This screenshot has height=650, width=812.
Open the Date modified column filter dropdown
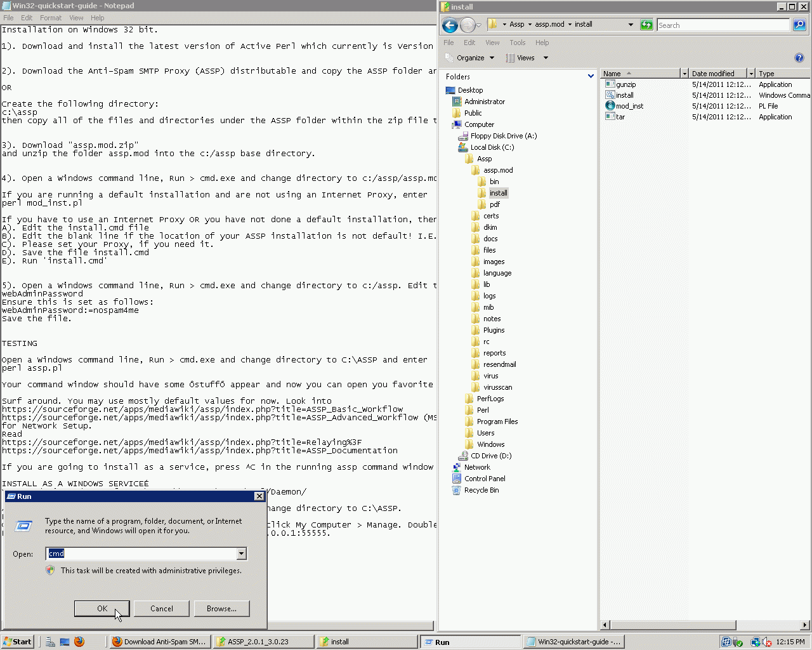tap(751, 74)
